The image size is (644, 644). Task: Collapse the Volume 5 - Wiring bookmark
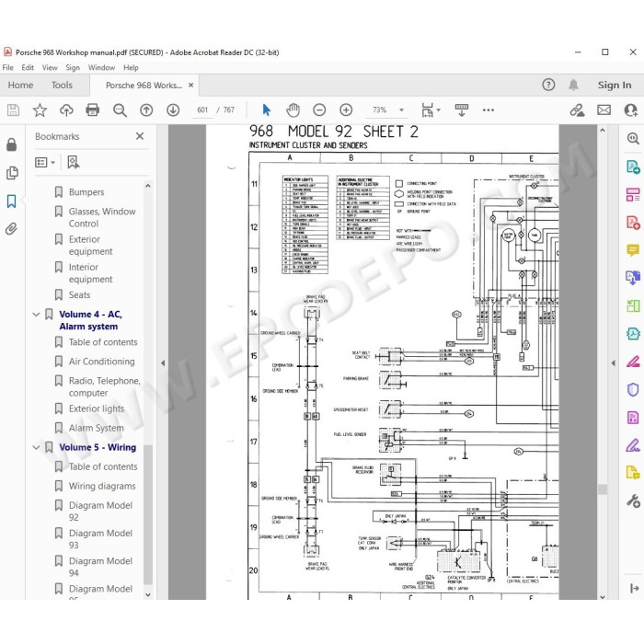(x=36, y=448)
